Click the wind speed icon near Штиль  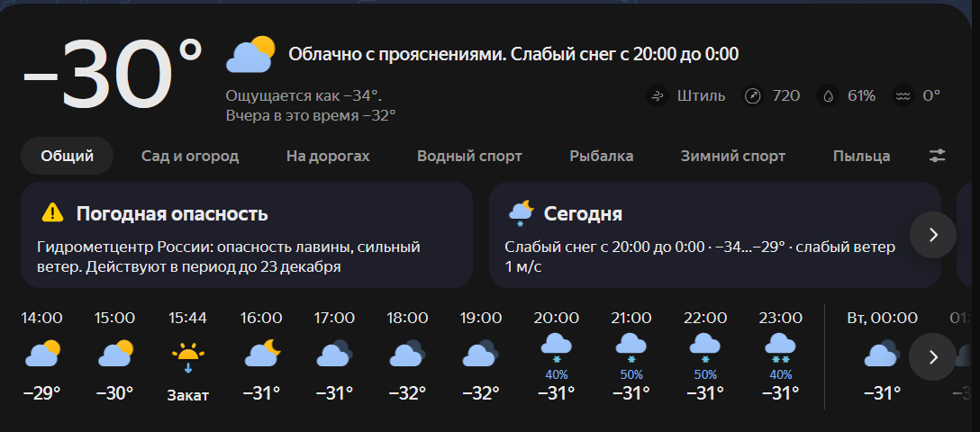coord(658,95)
